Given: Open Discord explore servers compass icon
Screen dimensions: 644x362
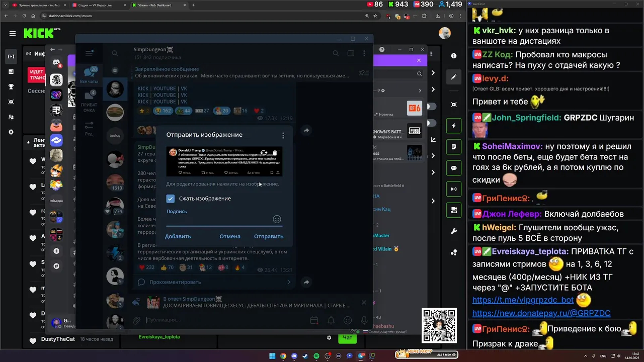Looking at the screenshot, I should [x=56, y=266].
